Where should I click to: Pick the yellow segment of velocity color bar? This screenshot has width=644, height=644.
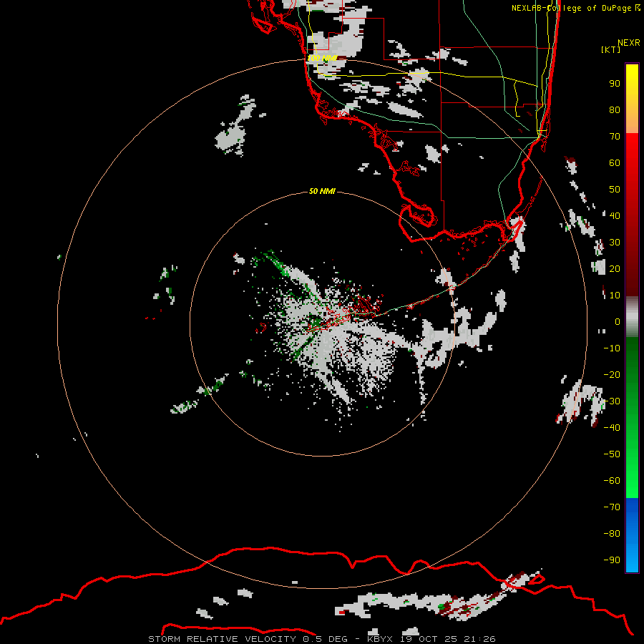click(x=632, y=99)
